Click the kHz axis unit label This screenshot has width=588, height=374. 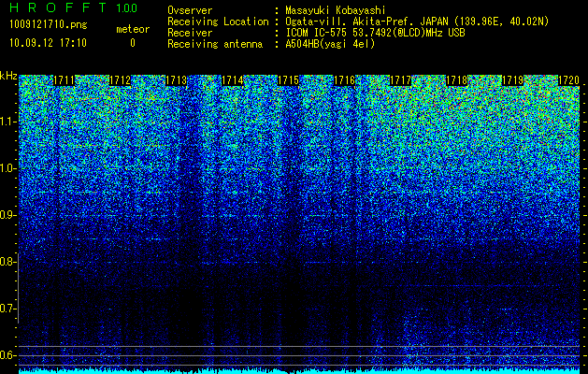8,77
